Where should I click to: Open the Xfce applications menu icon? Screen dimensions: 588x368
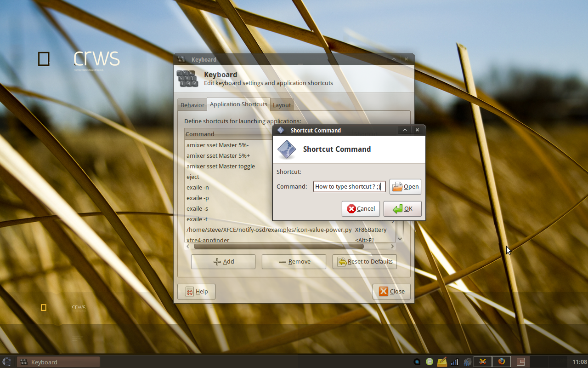click(7, 362)
